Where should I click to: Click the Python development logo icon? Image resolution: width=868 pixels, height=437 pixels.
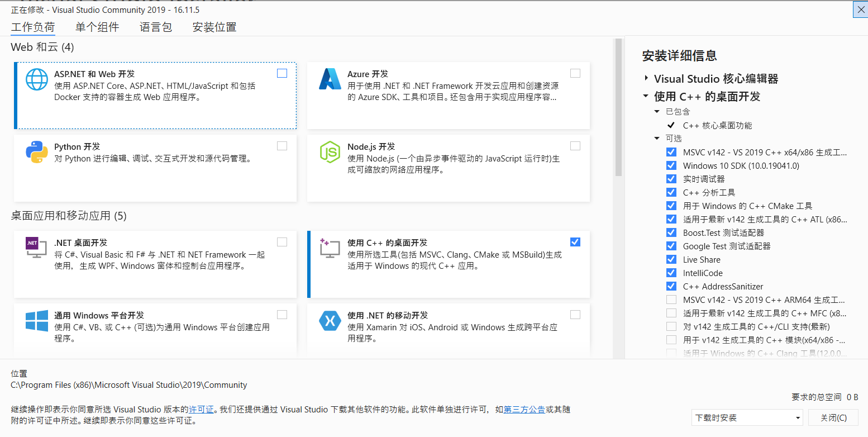click(37, 151)
